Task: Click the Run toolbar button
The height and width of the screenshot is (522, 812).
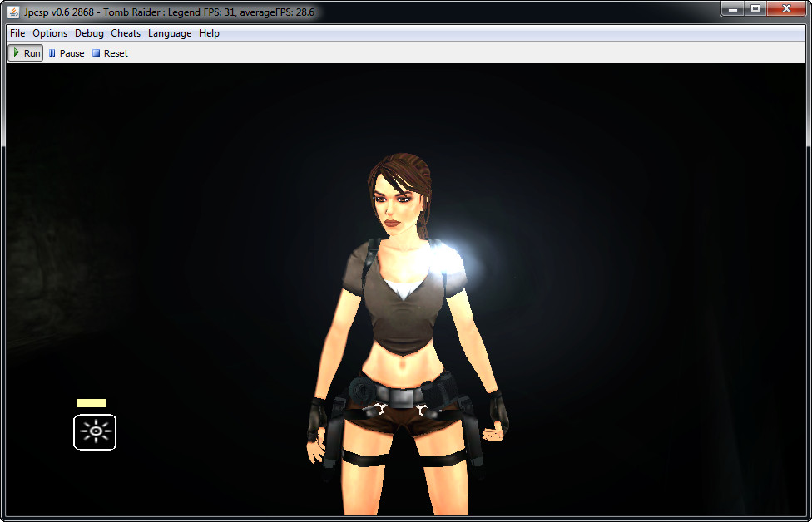Action: point(25,52)
